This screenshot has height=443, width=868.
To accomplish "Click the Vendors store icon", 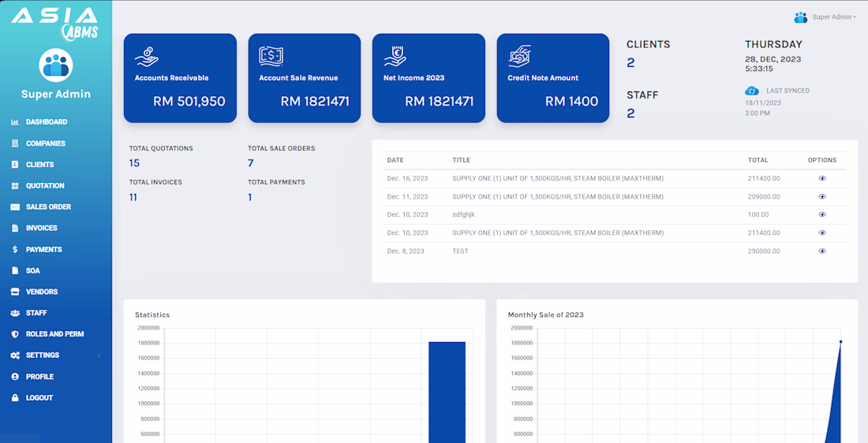I will tap(15, 292).
